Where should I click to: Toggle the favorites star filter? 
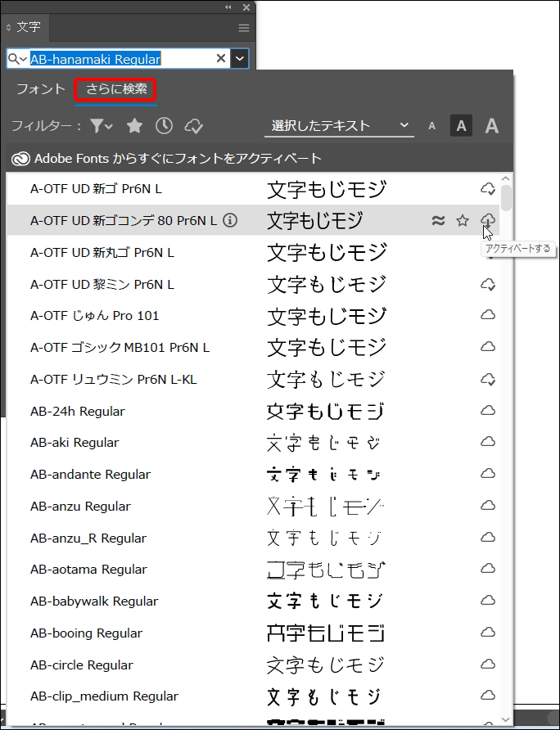coord(135,125)
